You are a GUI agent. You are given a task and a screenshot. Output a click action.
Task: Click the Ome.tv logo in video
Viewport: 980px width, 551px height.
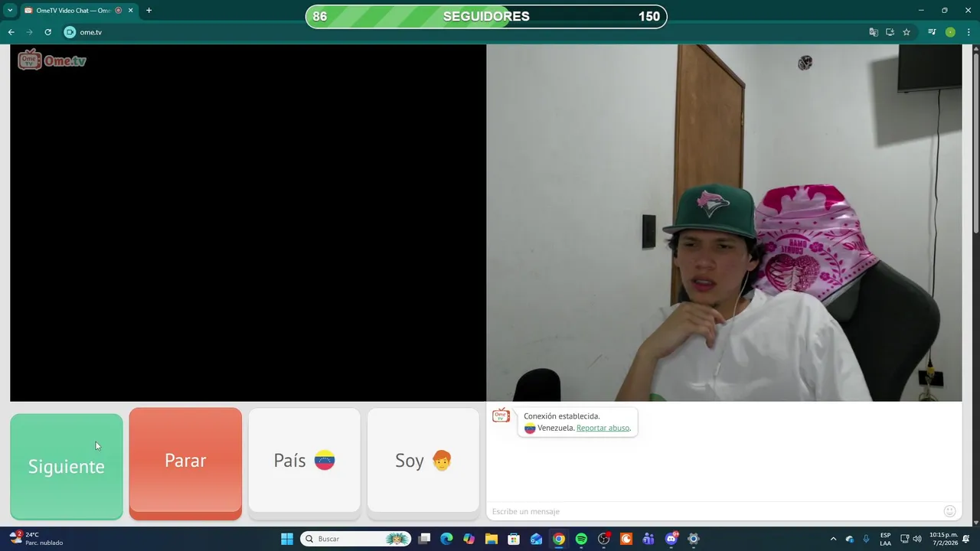[52, 60]
